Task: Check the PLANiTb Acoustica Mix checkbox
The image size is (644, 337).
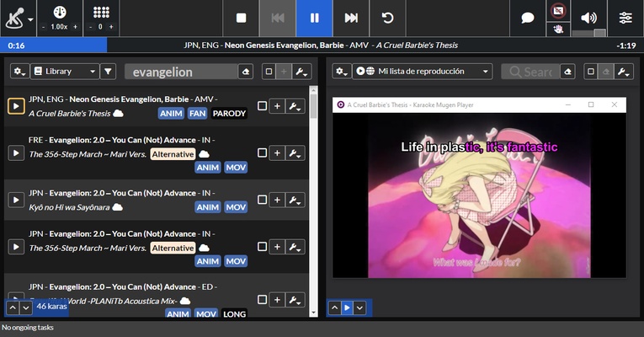Action: coord(262,300)
